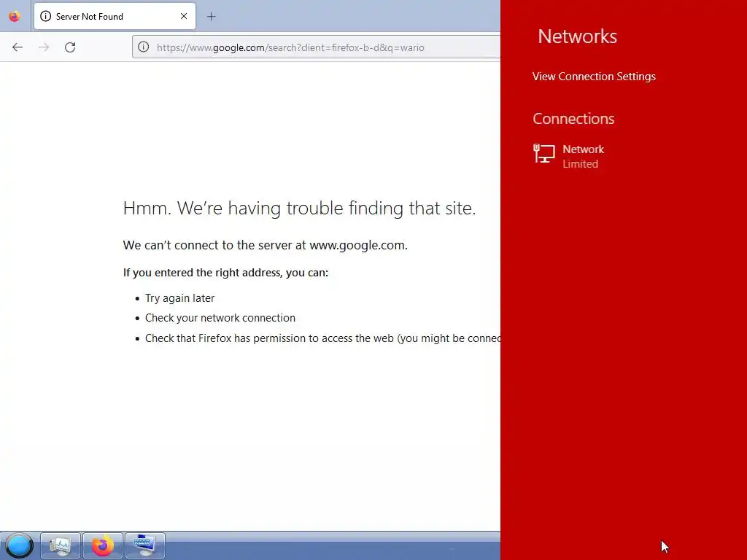Click the forward arrow button
747x560 pixels.
(x=44, y=47)
